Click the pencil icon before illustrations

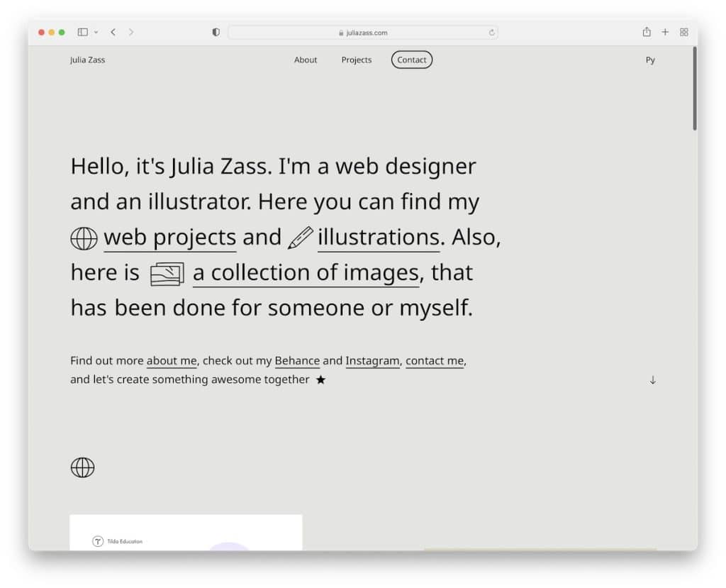click(x=300, y=238)
